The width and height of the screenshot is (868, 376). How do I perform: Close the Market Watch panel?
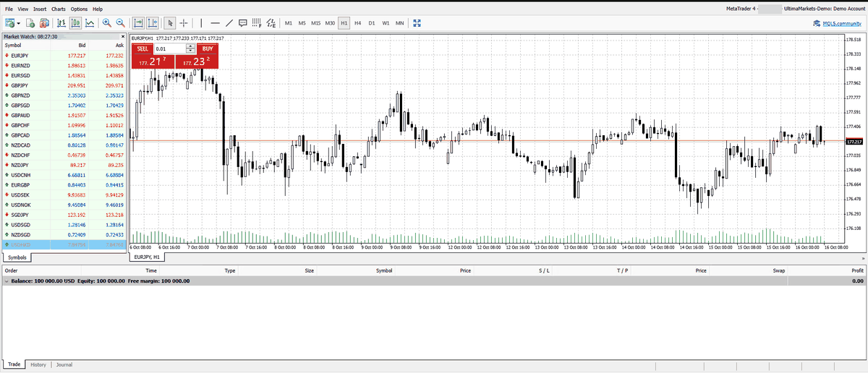(x=123, y=36)
